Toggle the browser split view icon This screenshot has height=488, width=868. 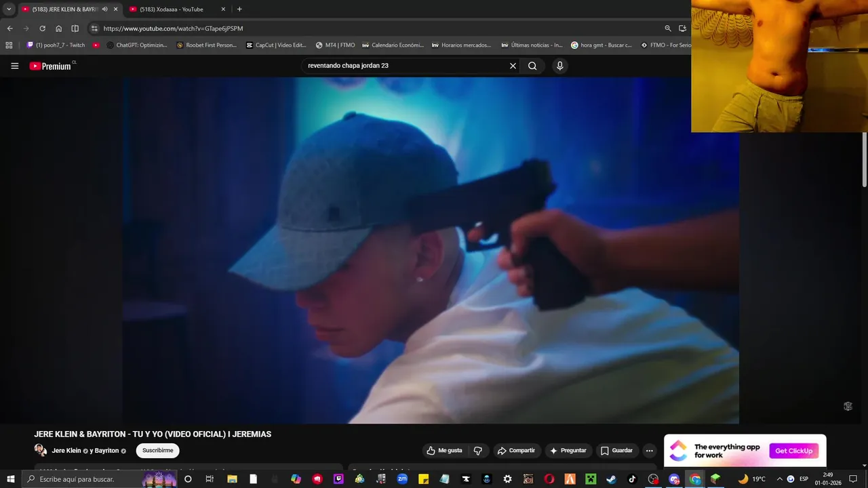click(75, 28)
